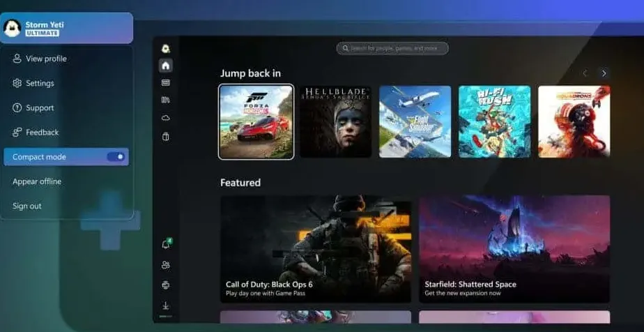Screen dimensions: 644x332
Task: Open the Cloud Gaming icon in sidebar
Action: [165, 118]
